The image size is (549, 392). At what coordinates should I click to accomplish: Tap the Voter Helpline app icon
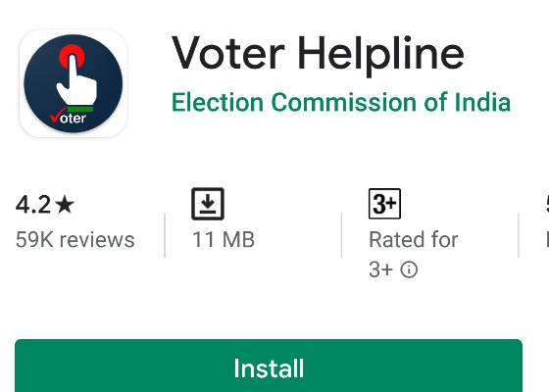click(x=74, y=83)
